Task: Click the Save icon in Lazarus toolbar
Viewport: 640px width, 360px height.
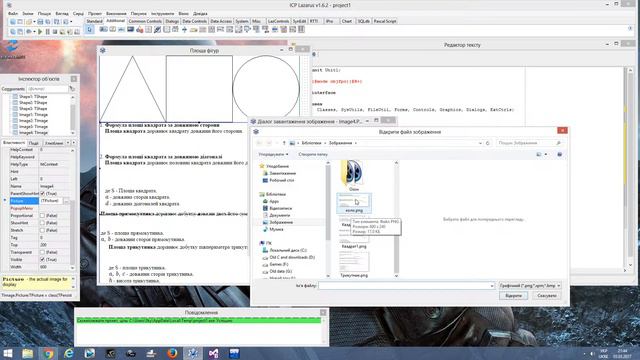Action: pos(40,21)
